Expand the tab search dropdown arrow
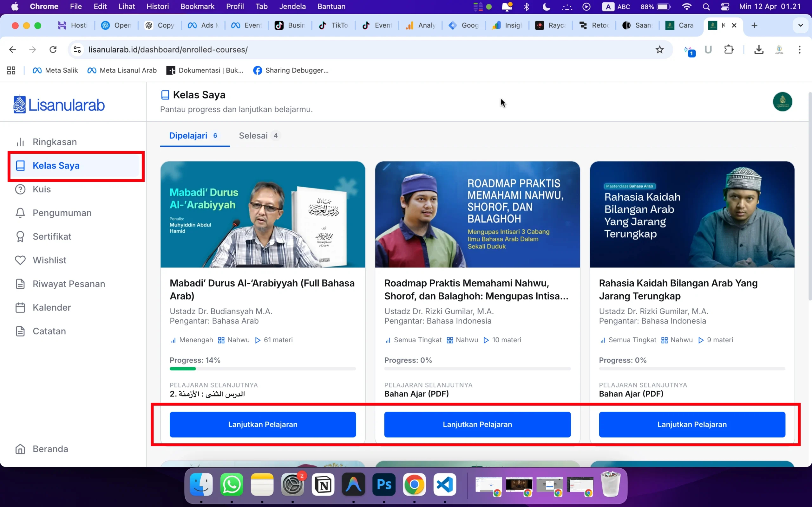 (x=800, y=25)
